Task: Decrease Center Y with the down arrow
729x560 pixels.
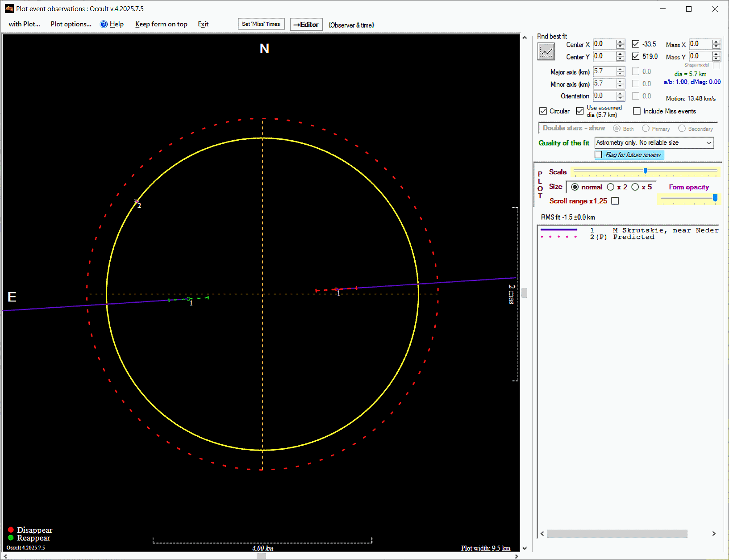Action: coord(620,59)
